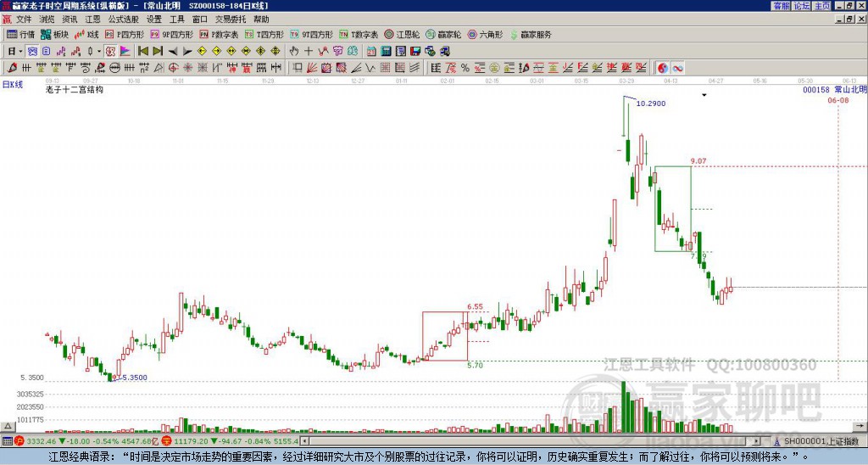The height and width of the screenshot is (465, 868).
Task: Click the gold circled 金 icon
Action: [494, 68]
